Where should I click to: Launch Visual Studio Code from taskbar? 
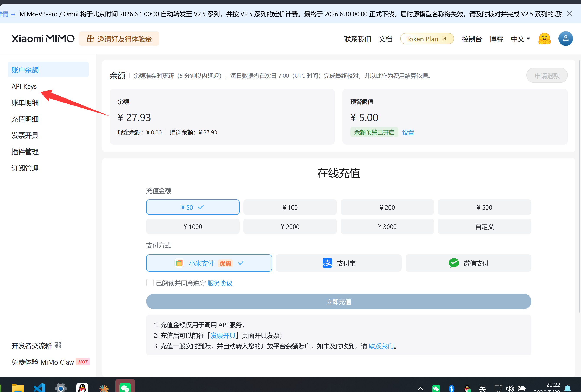click(x=39, y=387)
